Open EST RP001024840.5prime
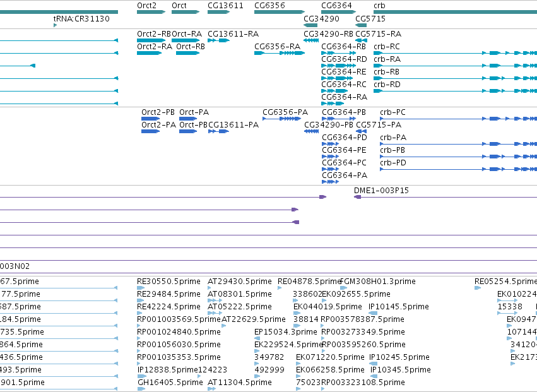This screenshot has height=392, width=537. click(179, 333)
